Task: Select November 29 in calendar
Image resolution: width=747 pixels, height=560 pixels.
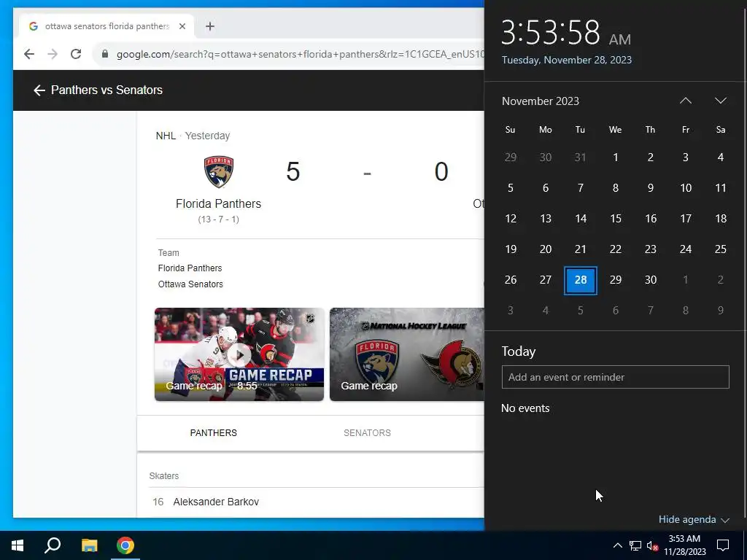Action: pos(616,280)
